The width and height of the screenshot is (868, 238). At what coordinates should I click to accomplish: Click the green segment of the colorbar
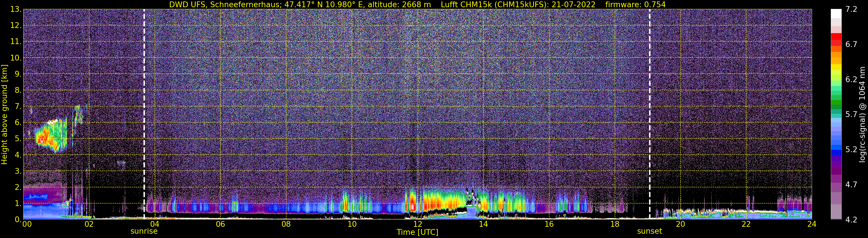(x=836, y=103)
